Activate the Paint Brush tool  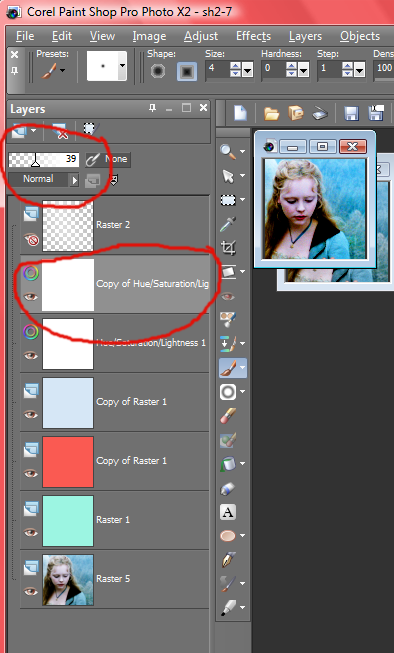pyautogui.click(x=228, y=368)
